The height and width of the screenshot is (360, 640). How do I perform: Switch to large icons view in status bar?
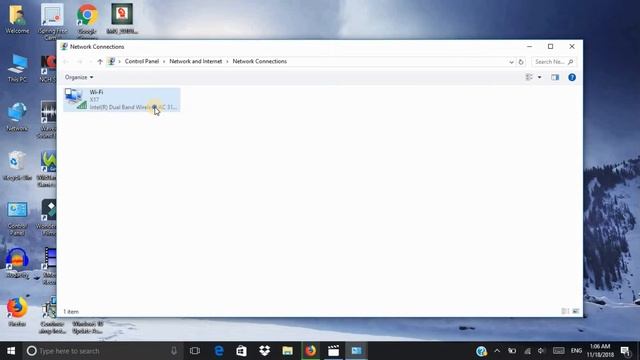click(576, 311)
